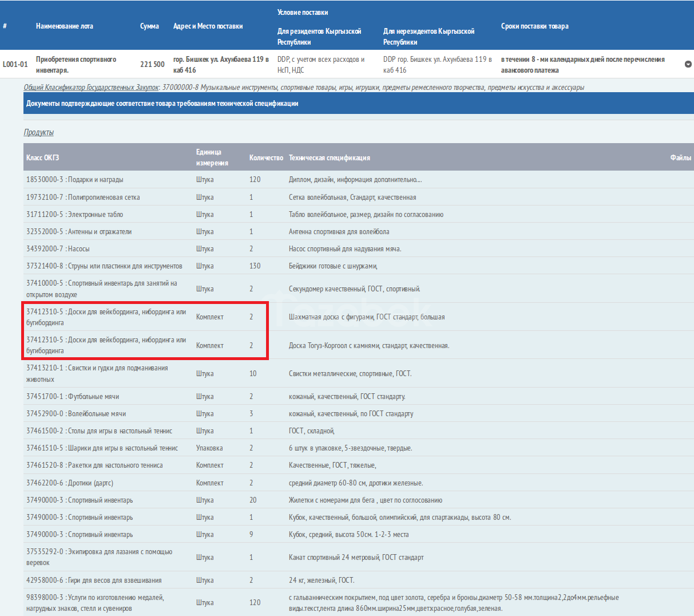This screenshot has height=616, width=694.
Task: Click specification Шахматная доска с фигурами
Action: click(x=367, y=317)
